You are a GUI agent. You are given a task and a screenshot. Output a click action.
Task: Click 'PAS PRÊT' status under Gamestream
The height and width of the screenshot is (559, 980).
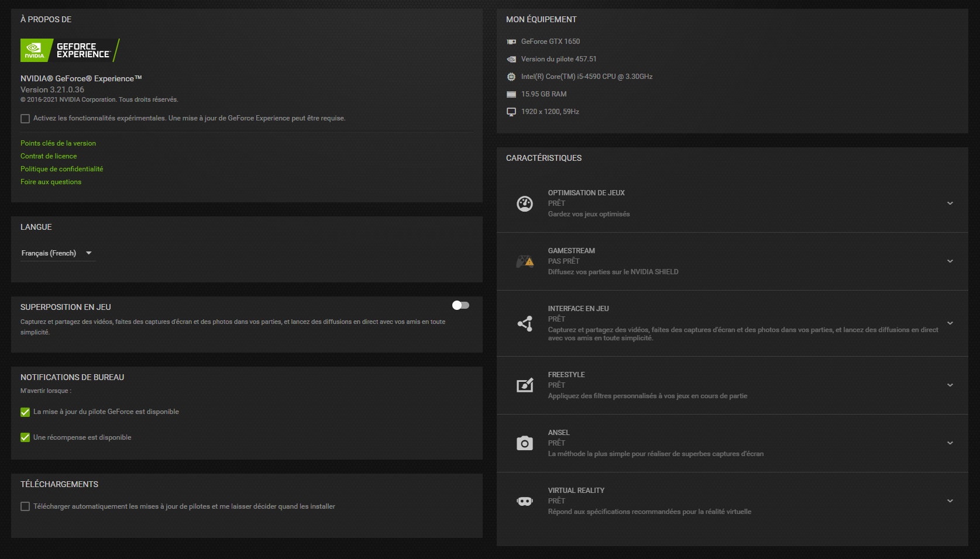(x=563, y=261)
